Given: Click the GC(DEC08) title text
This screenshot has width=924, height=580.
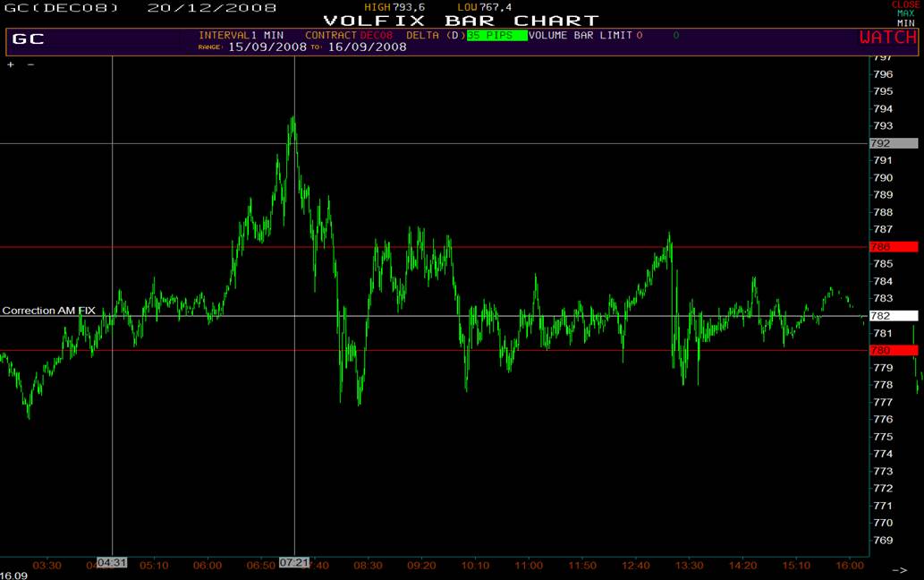Looking at the screenshot, I should point(62,8).
